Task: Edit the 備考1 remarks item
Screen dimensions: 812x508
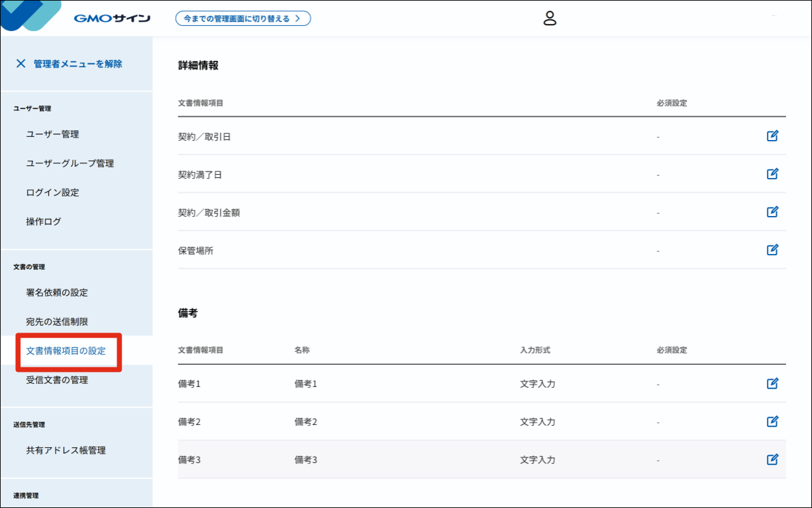Action: 773,383
